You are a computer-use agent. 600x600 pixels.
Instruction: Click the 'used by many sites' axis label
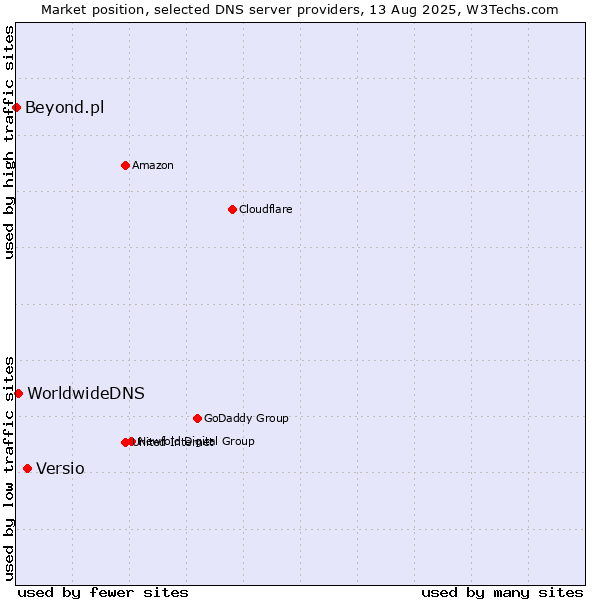pos(502,593)
